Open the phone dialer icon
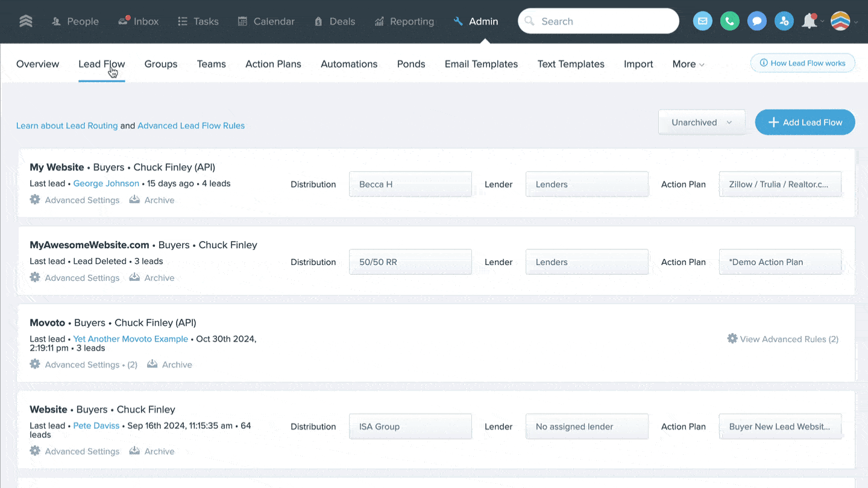Image resolution: width=868 pixels, height=488 pixels. pyautogui.click(x=729, y=22)
